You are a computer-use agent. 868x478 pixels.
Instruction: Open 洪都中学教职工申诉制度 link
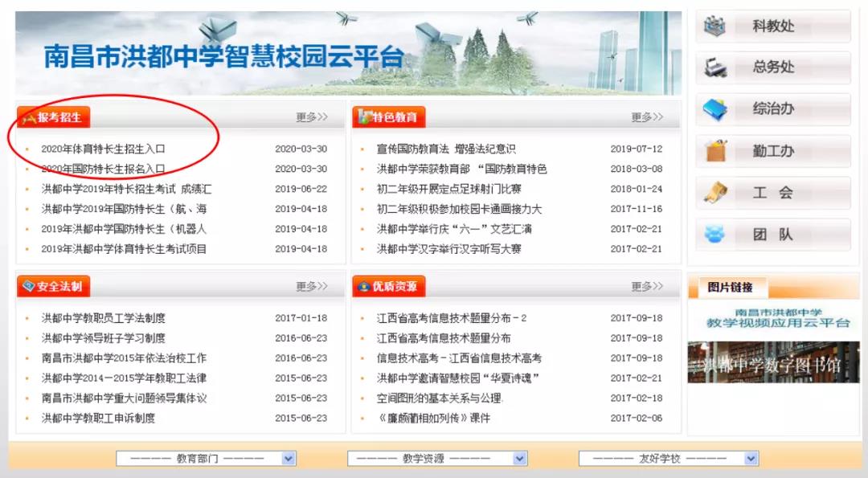click(x=99, y=419)
